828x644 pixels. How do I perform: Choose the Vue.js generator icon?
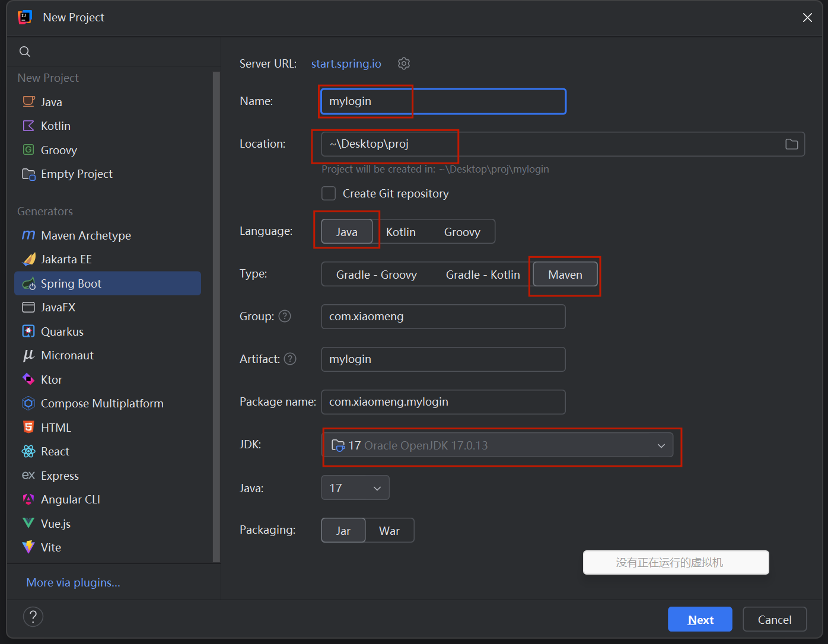point(28,524)
